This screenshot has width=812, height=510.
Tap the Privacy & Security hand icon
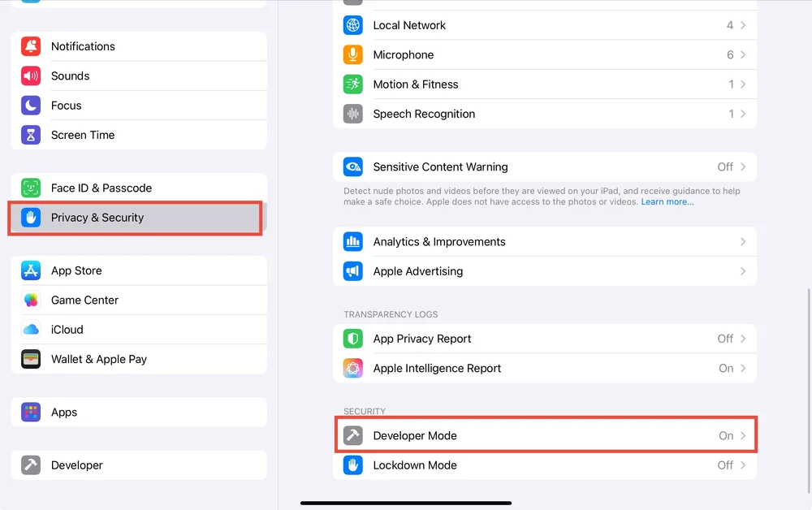coord(31,218)
